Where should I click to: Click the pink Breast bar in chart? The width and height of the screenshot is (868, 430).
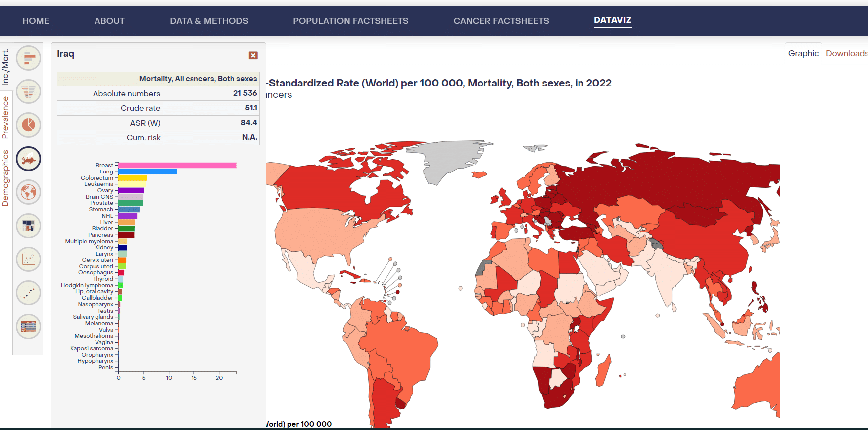click(x=177, y=165)
